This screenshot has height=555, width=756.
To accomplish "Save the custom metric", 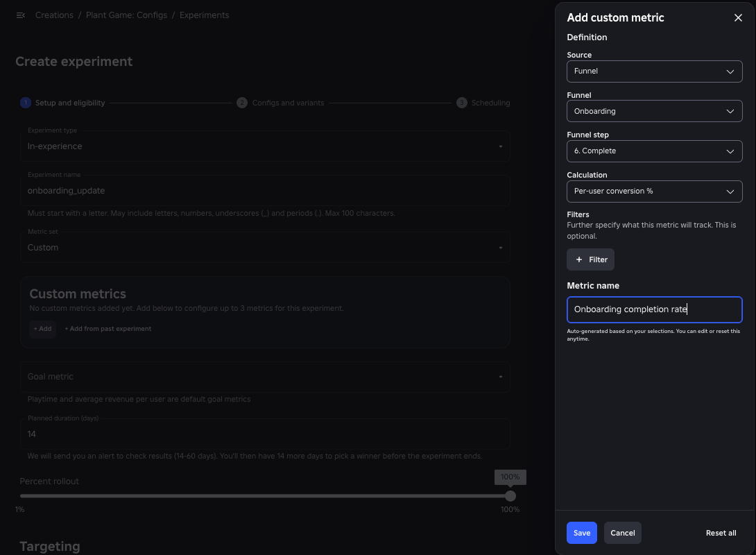I will (581, 533).
